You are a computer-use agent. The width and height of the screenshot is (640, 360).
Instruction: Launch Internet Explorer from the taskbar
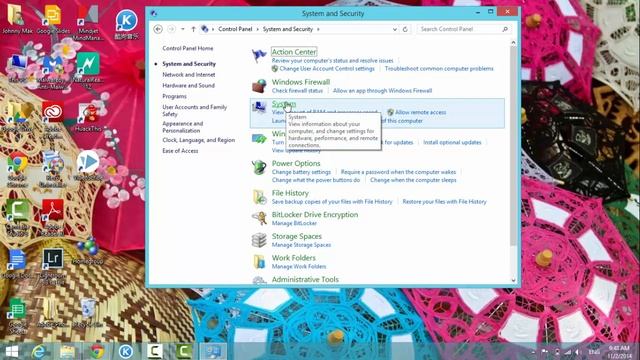38,351
